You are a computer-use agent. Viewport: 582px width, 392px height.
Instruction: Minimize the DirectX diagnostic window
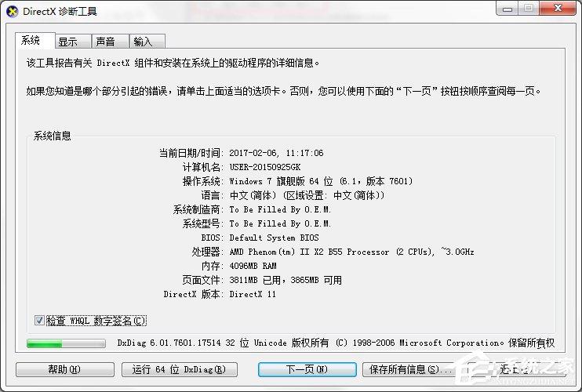(x=507, y=9)
